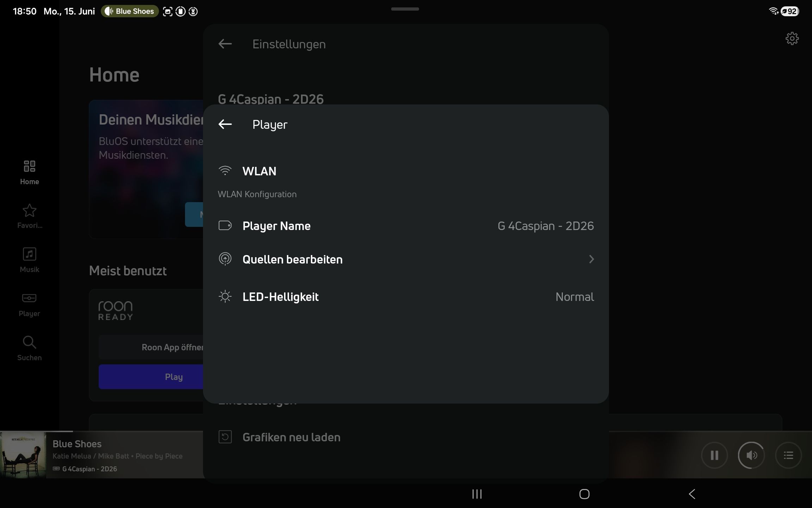Open Android recent apps button
This screenshot has height=508, width=812.
[x=477, y=494]
